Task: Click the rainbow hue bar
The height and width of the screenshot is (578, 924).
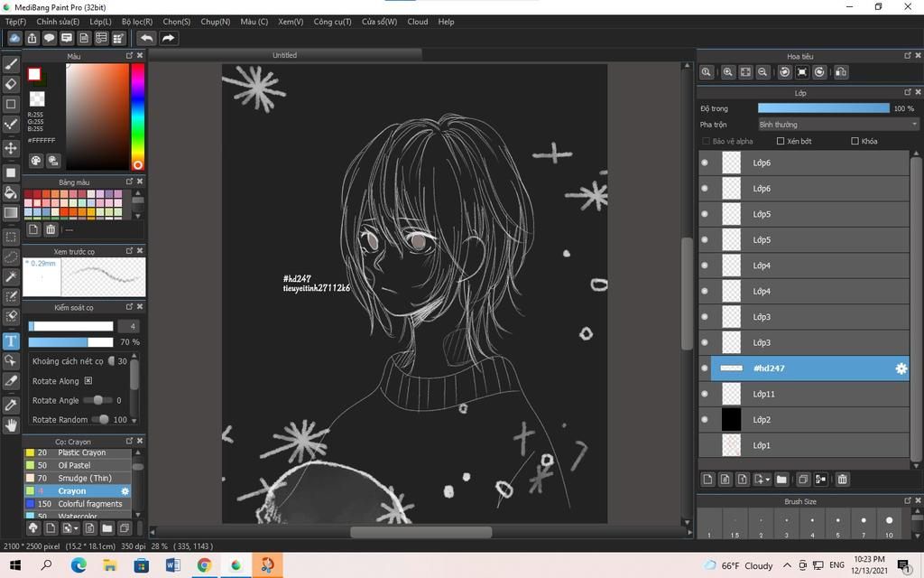Action: pyautogui.click(x=137, y=117)
